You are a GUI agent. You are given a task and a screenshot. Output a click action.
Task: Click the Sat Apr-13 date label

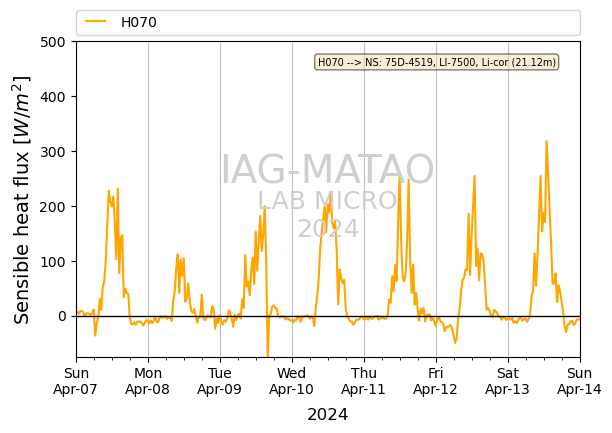click(508, 381)
